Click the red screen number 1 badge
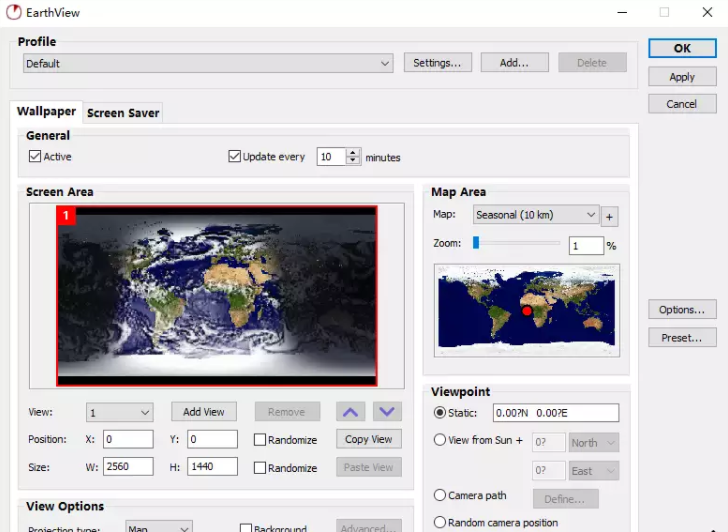728x532 pixels. click(x=67, y=215)
